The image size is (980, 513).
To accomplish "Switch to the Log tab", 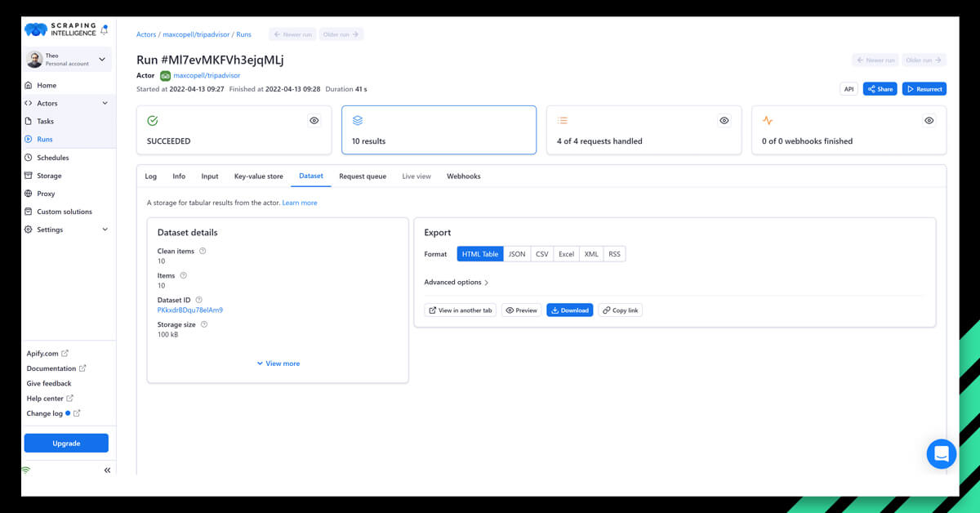I will pos(150,176).
